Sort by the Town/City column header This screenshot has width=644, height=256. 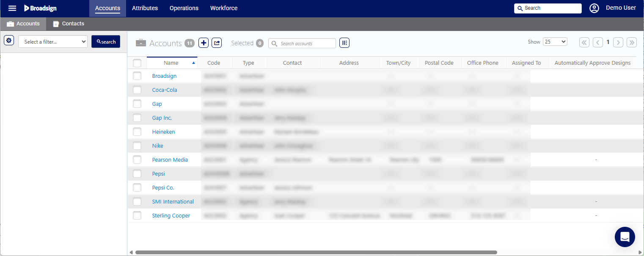pos(399,63)
